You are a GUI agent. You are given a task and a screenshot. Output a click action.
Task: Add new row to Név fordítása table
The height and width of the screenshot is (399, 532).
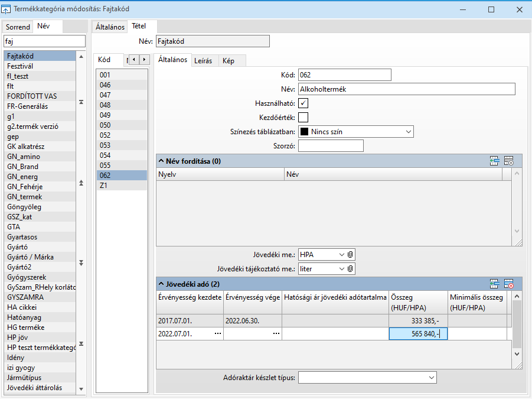(495, 161)
